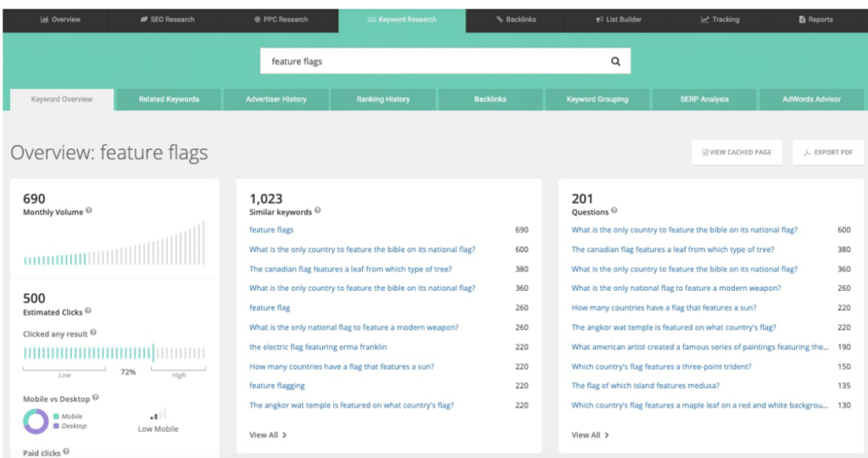Switch to Related Keywords sub-tab

169,100
